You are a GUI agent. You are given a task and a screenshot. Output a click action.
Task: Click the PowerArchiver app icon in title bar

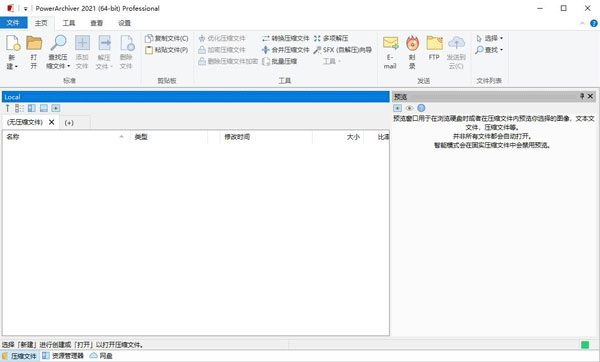(10, 8)
